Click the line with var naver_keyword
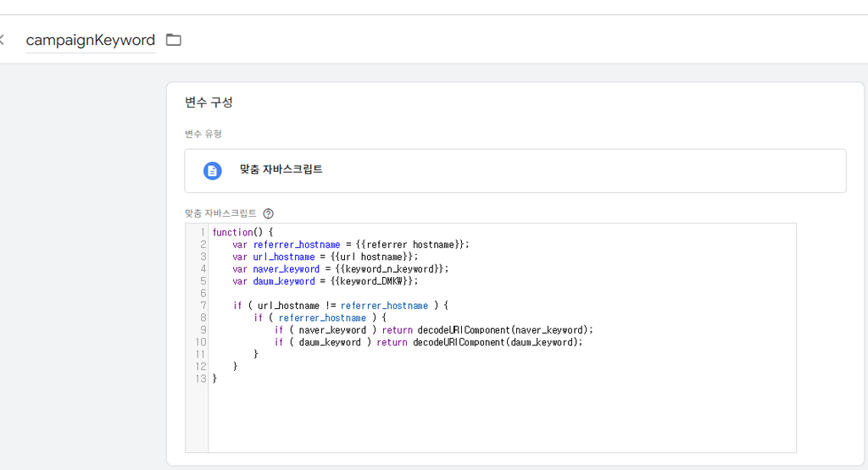The image size is (868, 470). (x=341, y=268)
